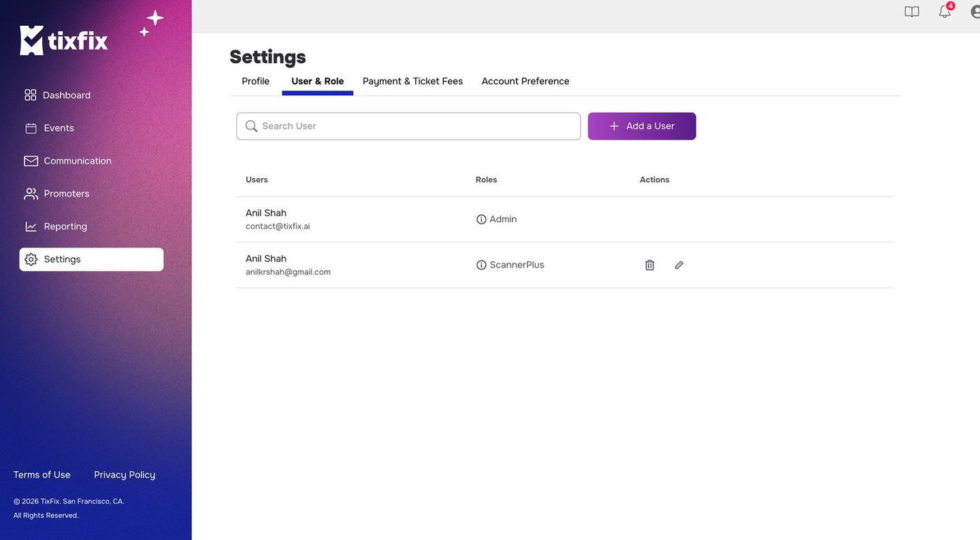The image size is (980, 540).
Task: Click the Admin role label
Action: pyautogui.click(x=504, y=219)
